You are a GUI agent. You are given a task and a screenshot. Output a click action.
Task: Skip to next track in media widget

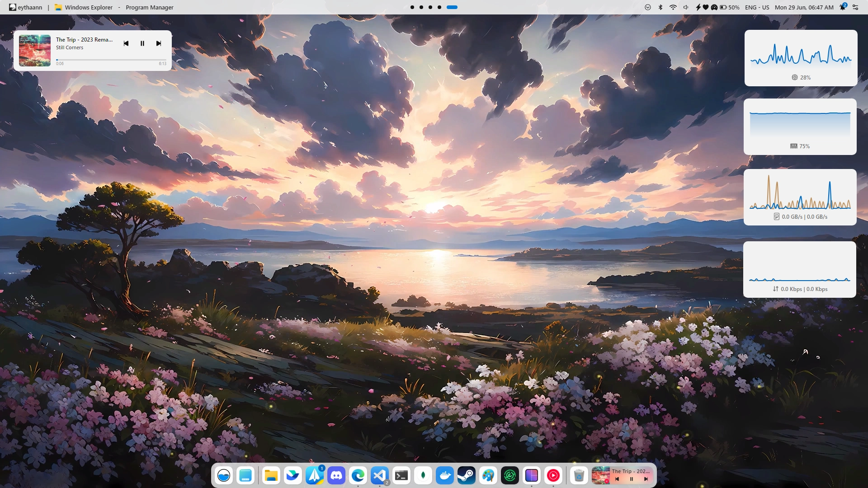pyautogui.click(x=159, y=43)
